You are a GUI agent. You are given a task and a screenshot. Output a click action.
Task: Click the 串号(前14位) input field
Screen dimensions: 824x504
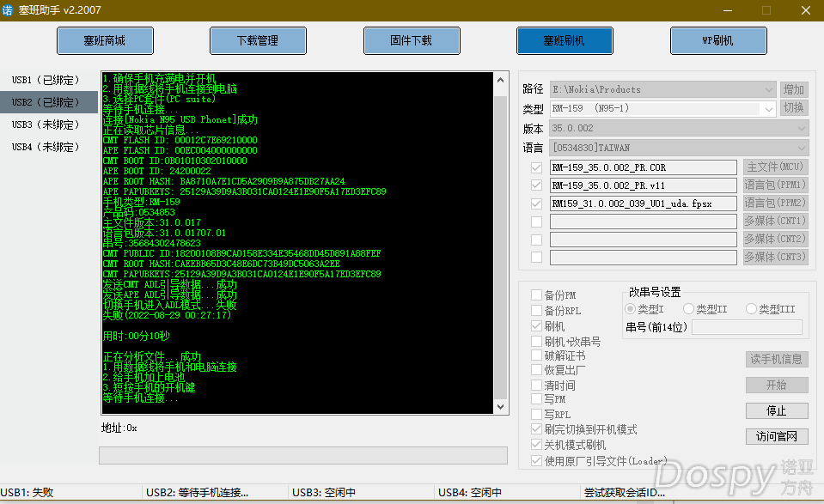748,328
